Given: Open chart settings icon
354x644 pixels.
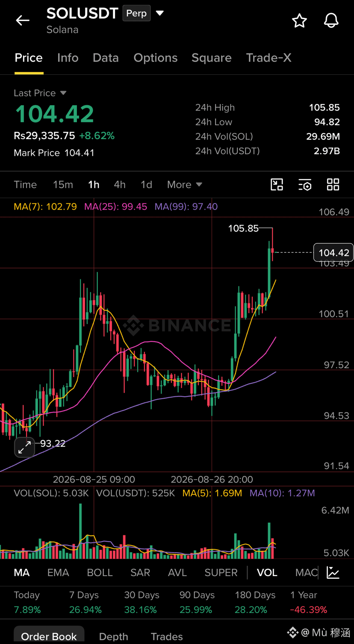Looking at the screenshot, I should click(305, 184).
